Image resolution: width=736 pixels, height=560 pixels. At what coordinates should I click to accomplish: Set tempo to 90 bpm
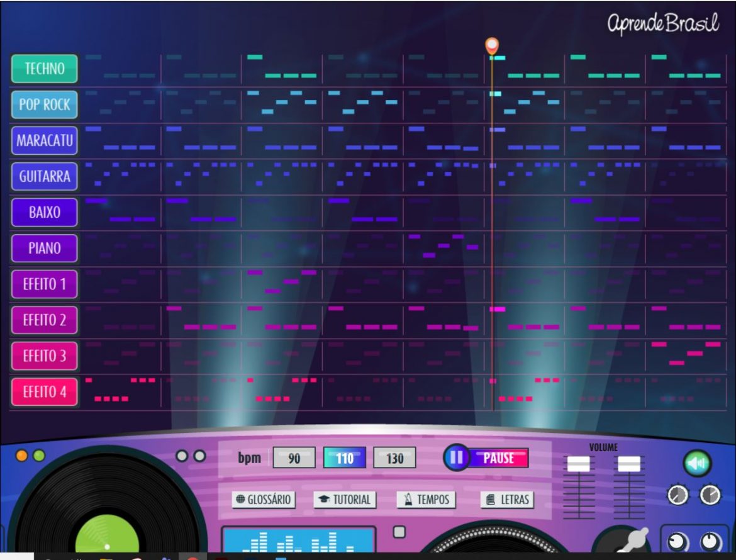[294, 457]
